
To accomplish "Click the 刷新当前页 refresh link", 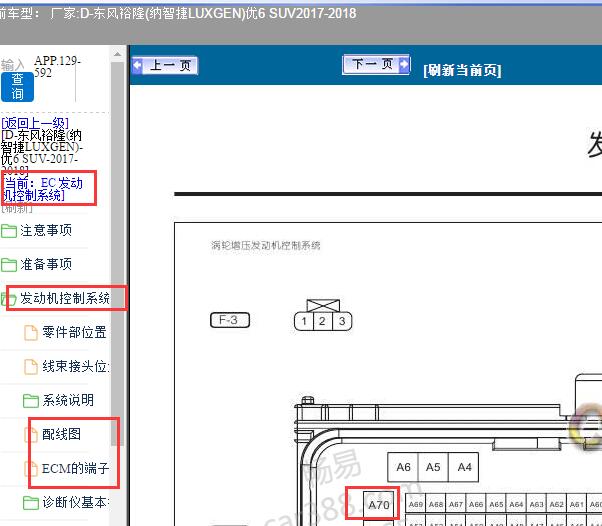I will coord(462,70).
